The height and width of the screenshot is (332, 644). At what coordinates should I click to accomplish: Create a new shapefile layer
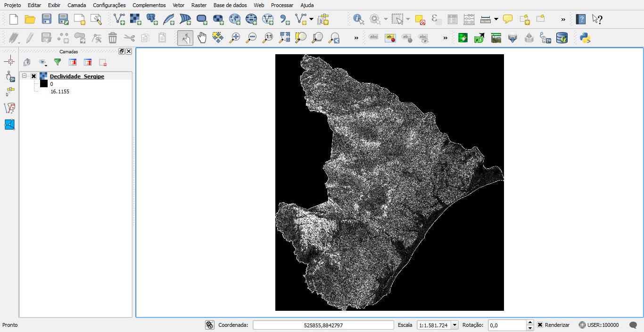(301, 19)
